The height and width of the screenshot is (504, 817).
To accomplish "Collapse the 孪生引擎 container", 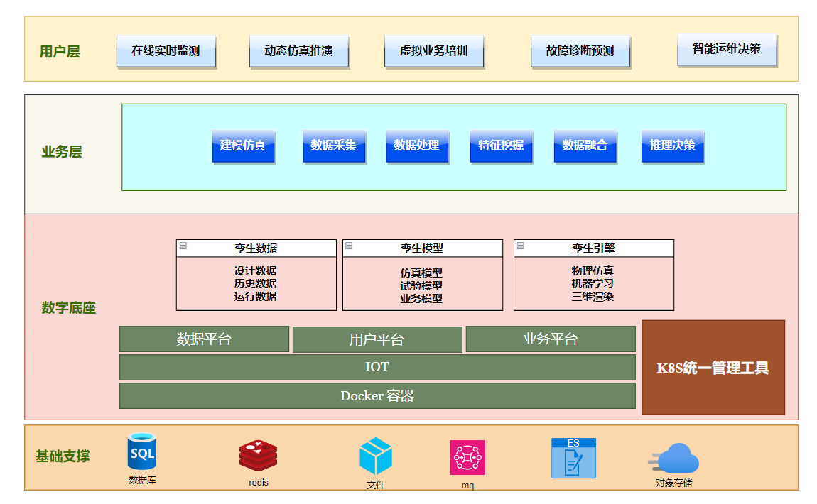I will [x=520, y=246].
